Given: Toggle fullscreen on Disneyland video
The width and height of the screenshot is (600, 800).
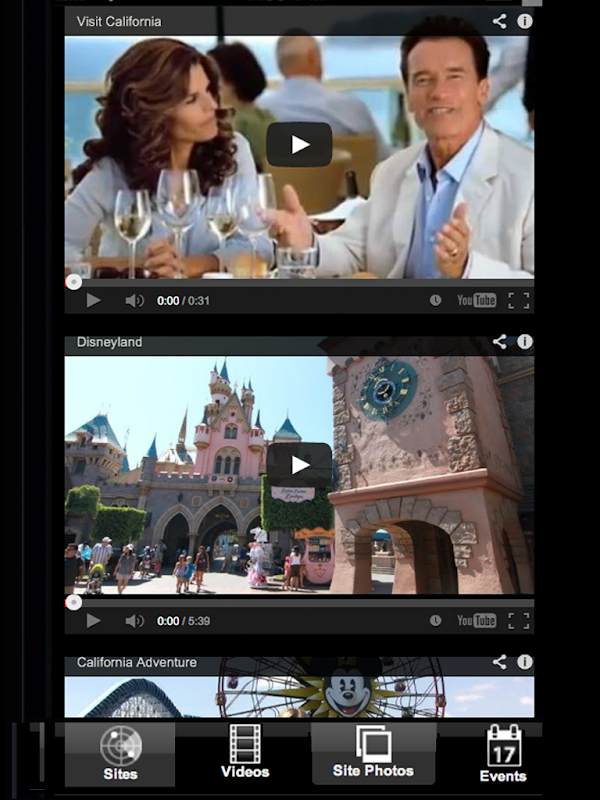Looking at the screenshot, I should 518,621.
